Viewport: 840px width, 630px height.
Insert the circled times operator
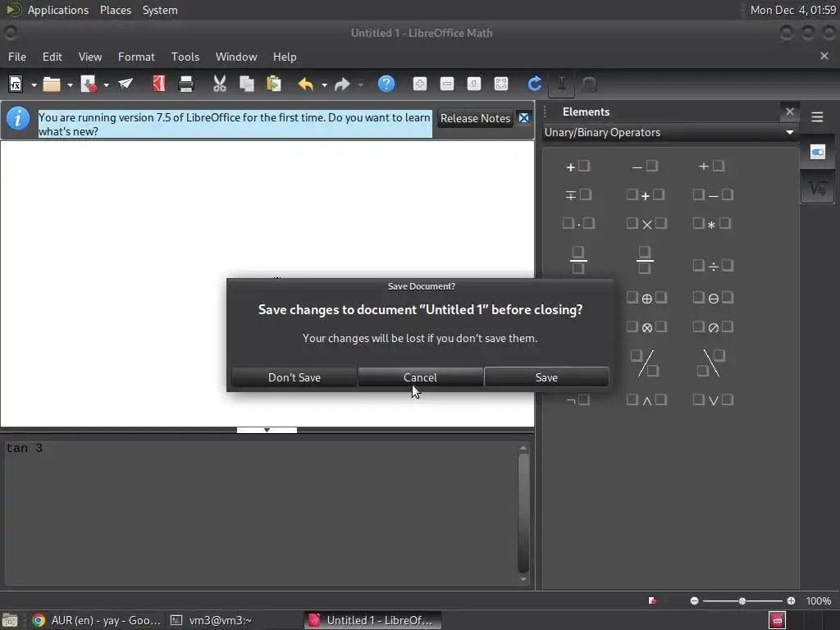[x=646, y=327]
